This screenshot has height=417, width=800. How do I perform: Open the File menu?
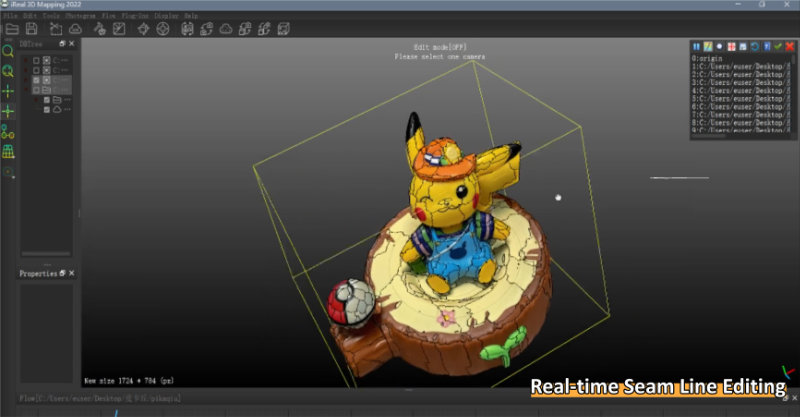[x=10, y=16]
